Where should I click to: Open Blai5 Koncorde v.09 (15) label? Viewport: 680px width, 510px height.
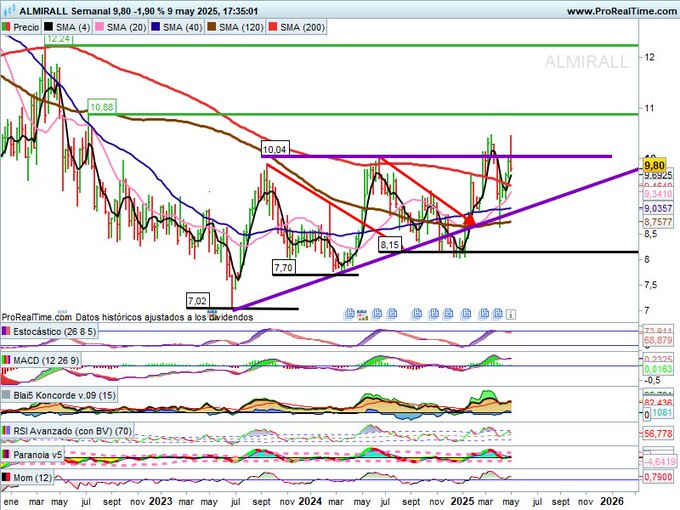click(64, 395)
